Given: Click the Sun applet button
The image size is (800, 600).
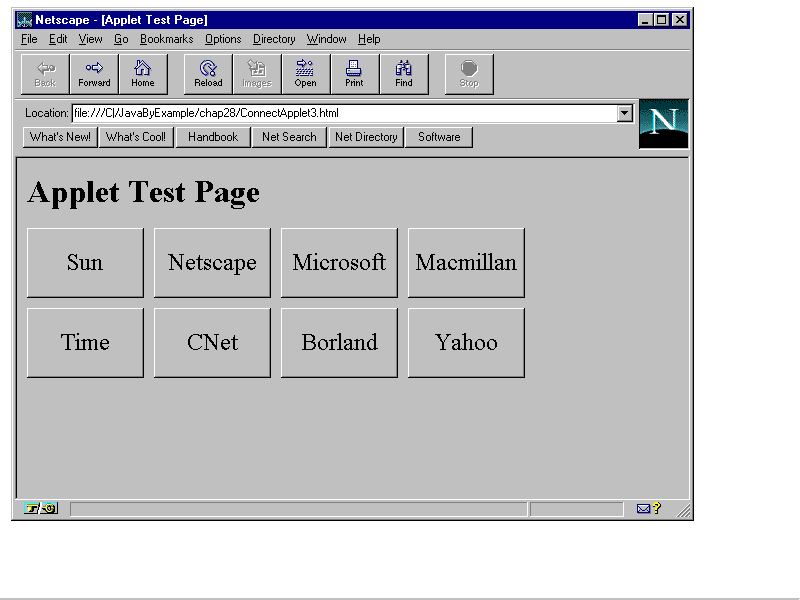Looking at the screenshot, I should [85, 263].
